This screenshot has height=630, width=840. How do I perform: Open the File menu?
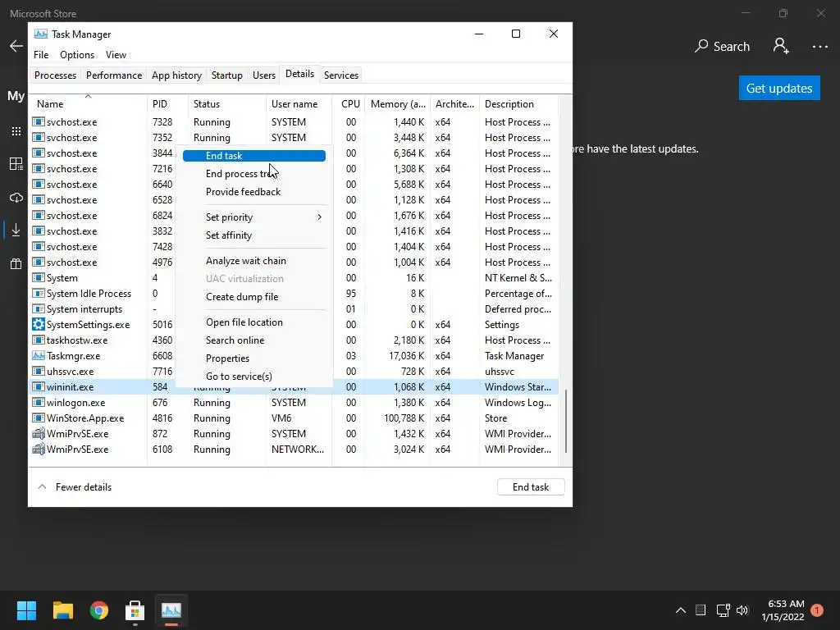click(41, 55)
